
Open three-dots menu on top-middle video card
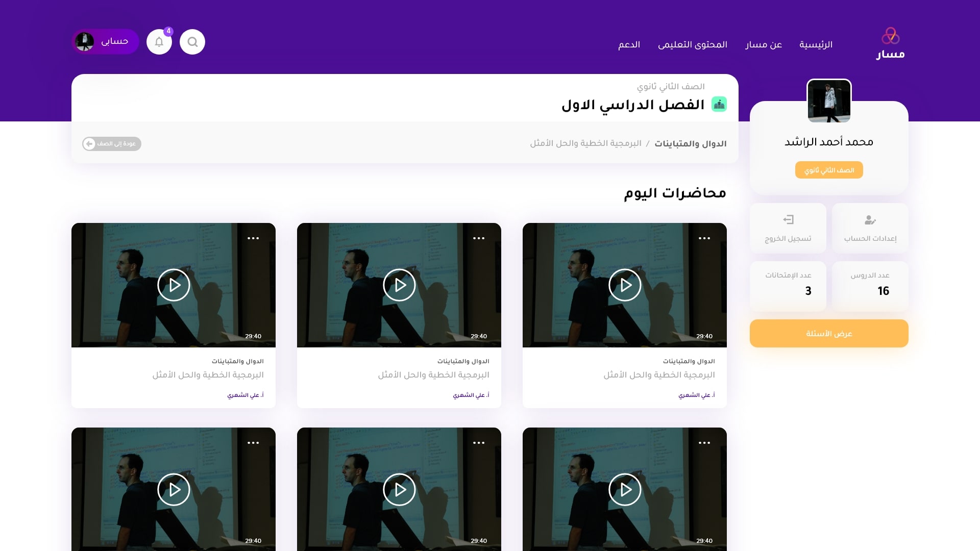coord(479,238)
